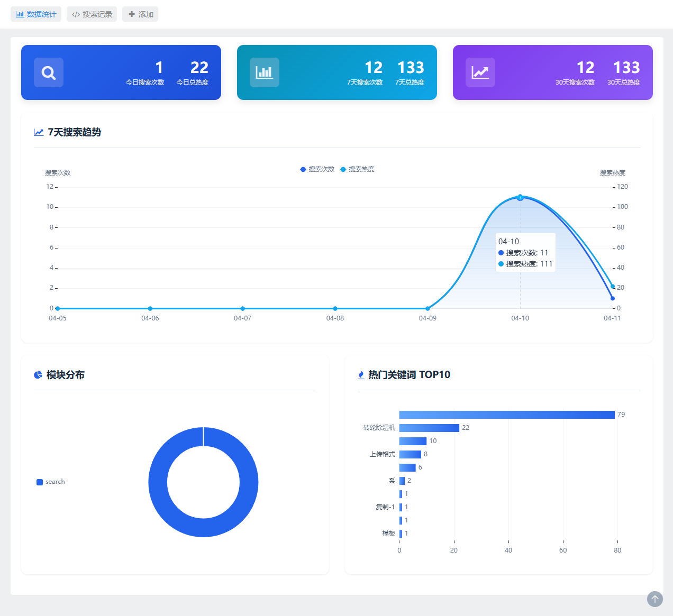Click the pie icon beside 模块分布 heading
This screenshot has height=616, width=673.
[x=38, y=375]
